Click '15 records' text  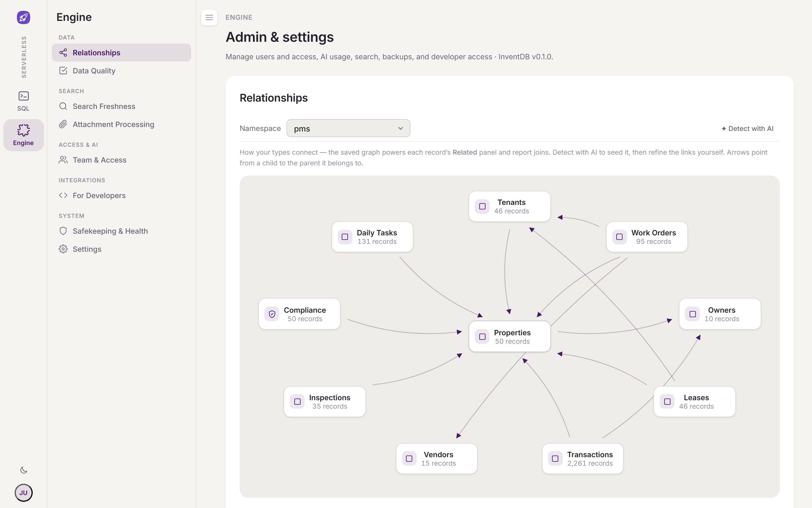pos(438,463)
